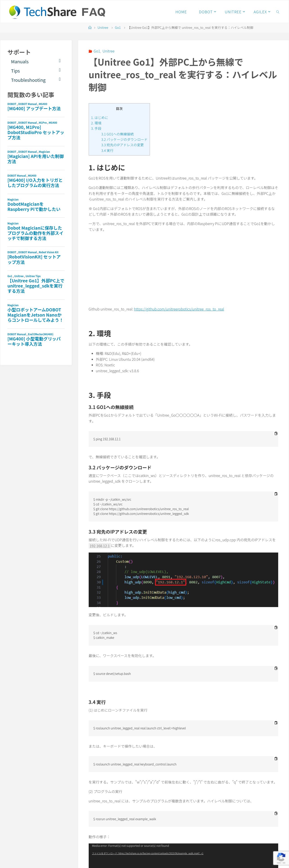Copy the rosrun example_walk code block

276,813
